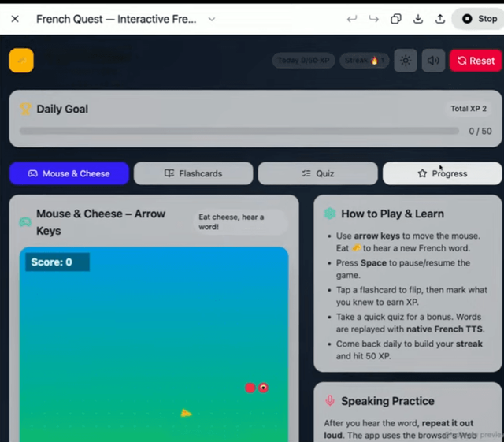Click the Streak flame badge
This screenshot has width=504, height=442.
coord(365,61)
